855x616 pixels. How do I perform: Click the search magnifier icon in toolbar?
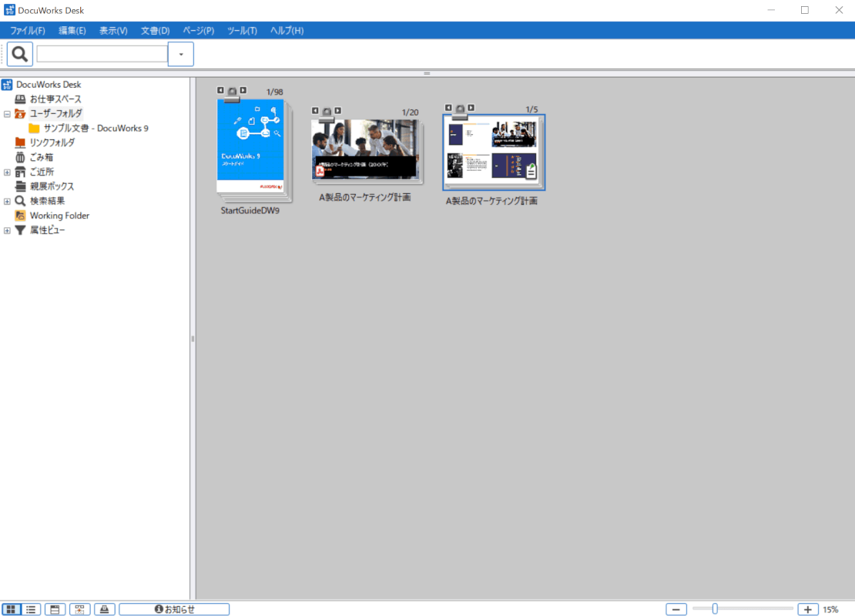(20, 54)
